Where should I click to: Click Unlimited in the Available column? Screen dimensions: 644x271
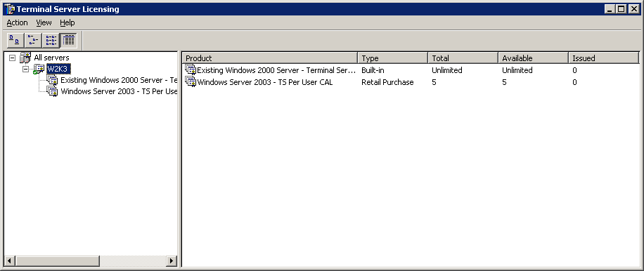pyautogui.click(x=517, y=70)
